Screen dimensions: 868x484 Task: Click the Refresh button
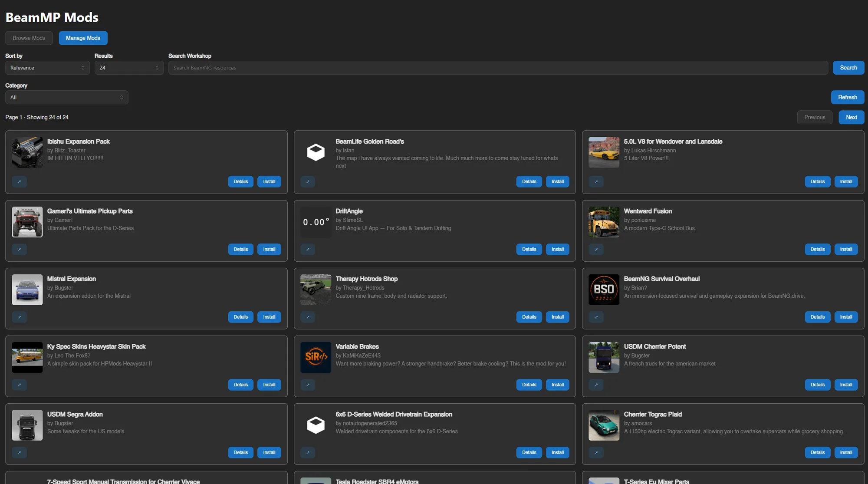pos(848,97)
